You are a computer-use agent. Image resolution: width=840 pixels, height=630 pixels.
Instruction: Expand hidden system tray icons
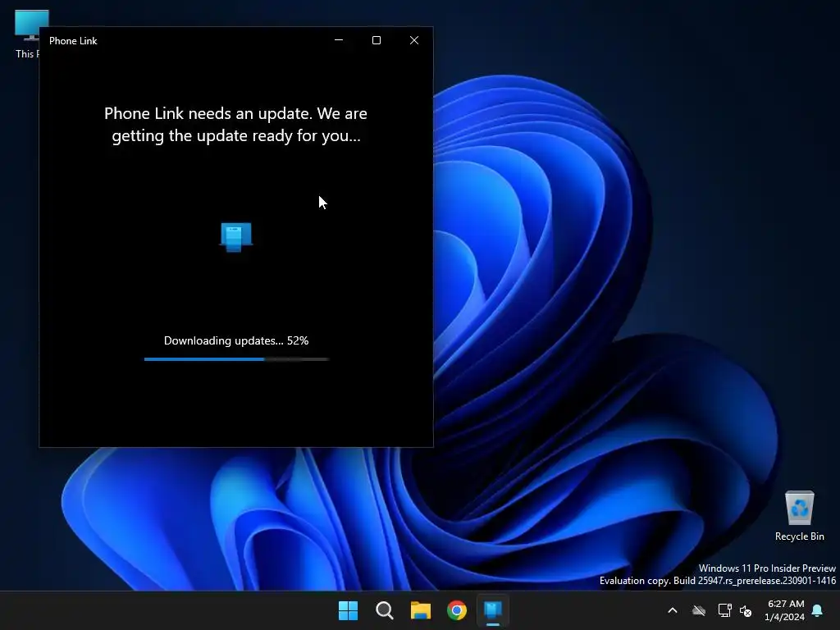click(x=673, y=610)
